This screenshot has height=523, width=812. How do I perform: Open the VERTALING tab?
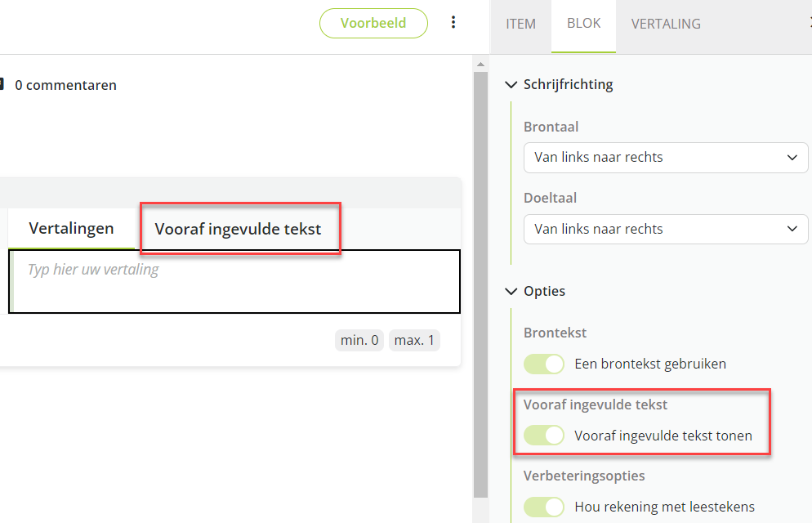(x=666, y=24)
